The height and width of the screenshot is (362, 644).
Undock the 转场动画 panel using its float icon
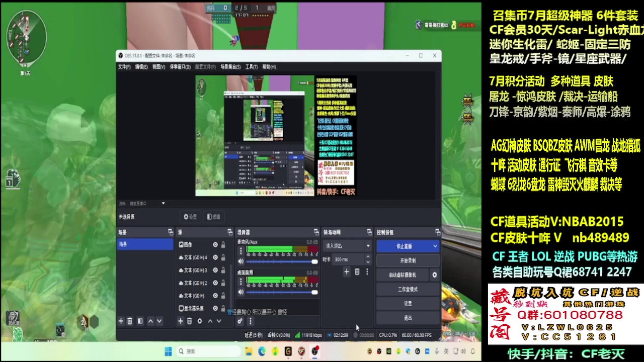[x=369, y=232]
